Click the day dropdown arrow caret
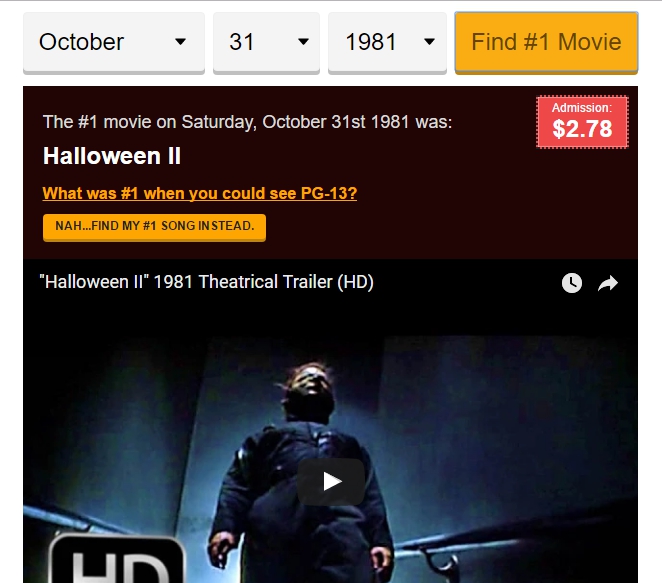This screenshot has height=583, width=662. coord(303,42)
